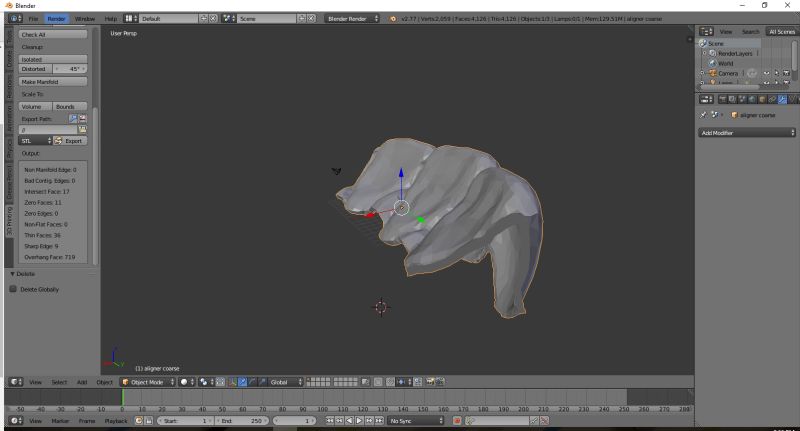Viewport: 800px width, 431px height.
Task: Add a new scene with plus icon
Action: point(302,18)
